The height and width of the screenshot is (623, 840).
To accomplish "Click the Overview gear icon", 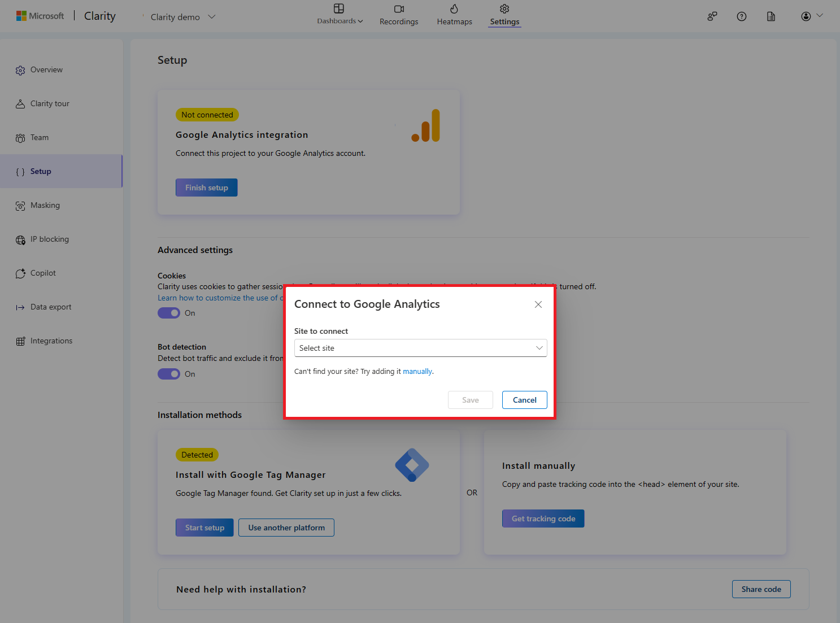I will tap(20, 70).
